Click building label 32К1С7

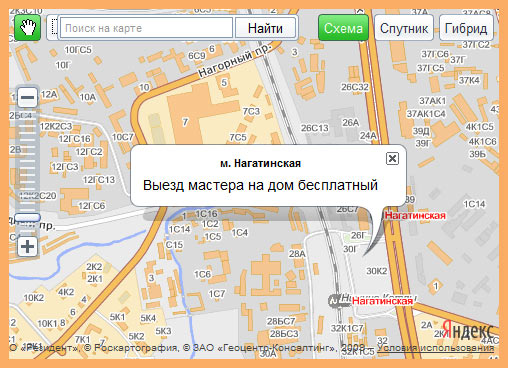tap(347, 328)
